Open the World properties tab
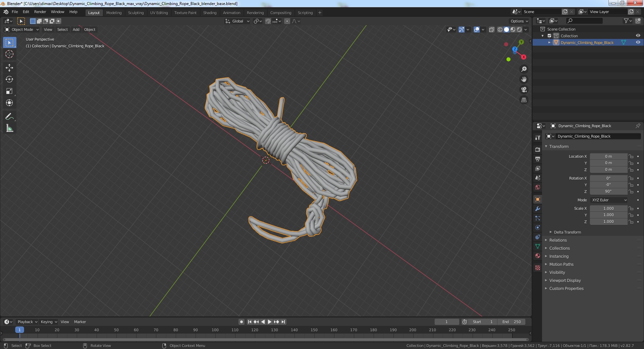Viewport: 644px width, 349px height. click(538, 187)
